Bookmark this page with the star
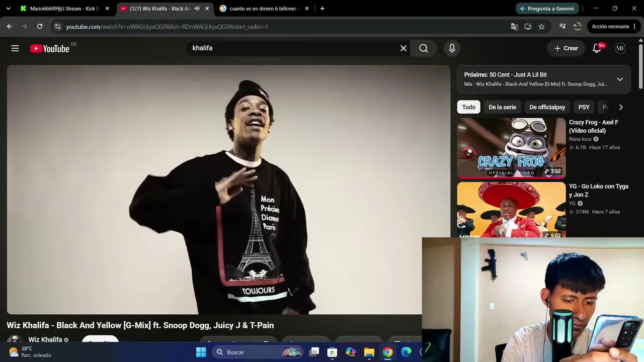 tap(541, 27)
